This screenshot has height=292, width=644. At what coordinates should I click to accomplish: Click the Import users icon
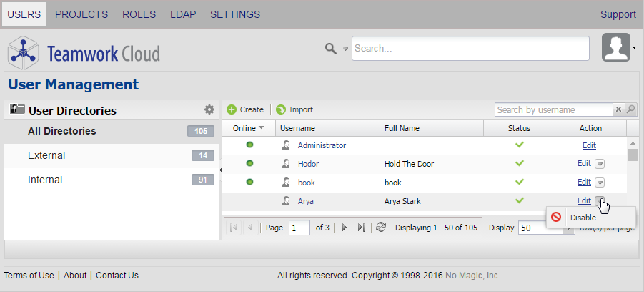tap(281, 109)
